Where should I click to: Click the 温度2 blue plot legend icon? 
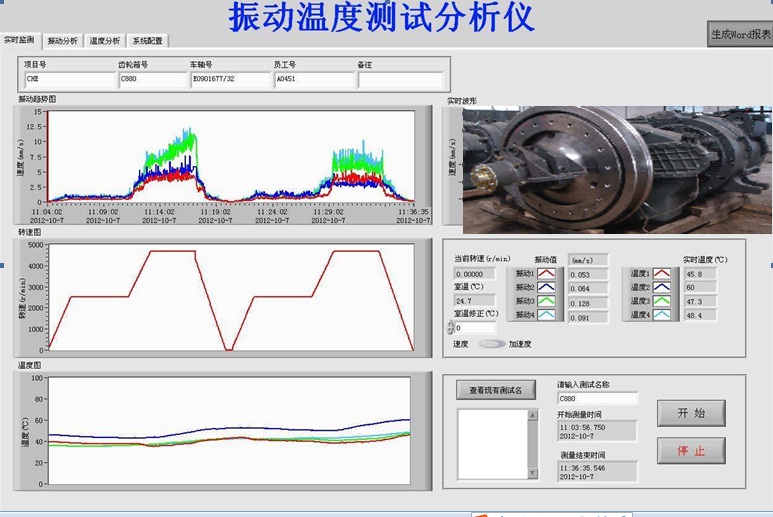[662, 287]
